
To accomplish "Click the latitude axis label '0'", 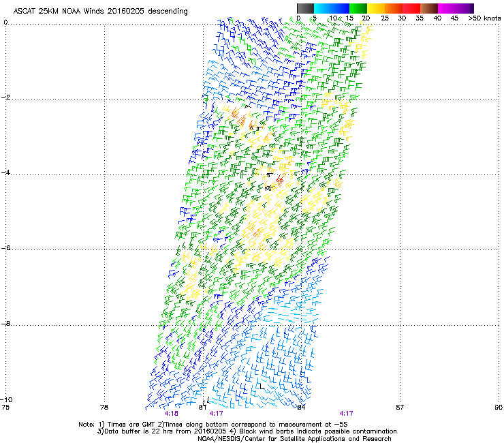I will pos(5,22).
